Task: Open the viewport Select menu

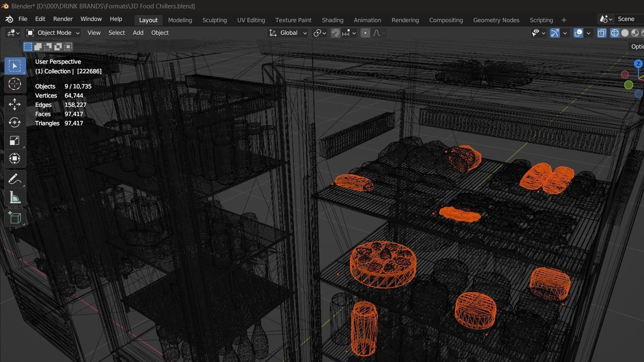Action: [x=117, y=33]
